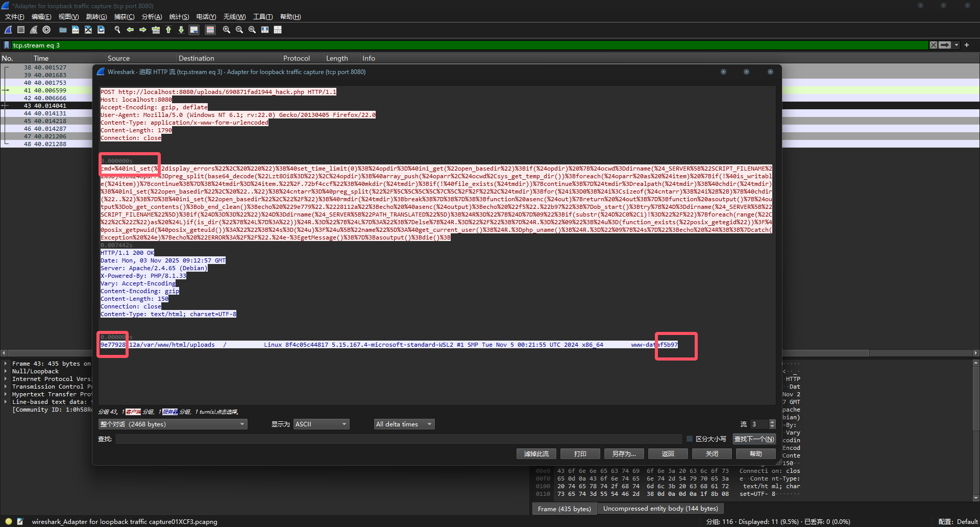Toggle the case sensitive checkbox
The height and width of the screenshot is (527, 980).
[690, 439]
